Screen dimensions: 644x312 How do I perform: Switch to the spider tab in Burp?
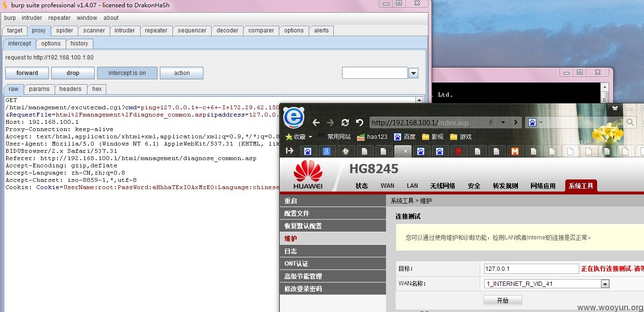point(64,30)
